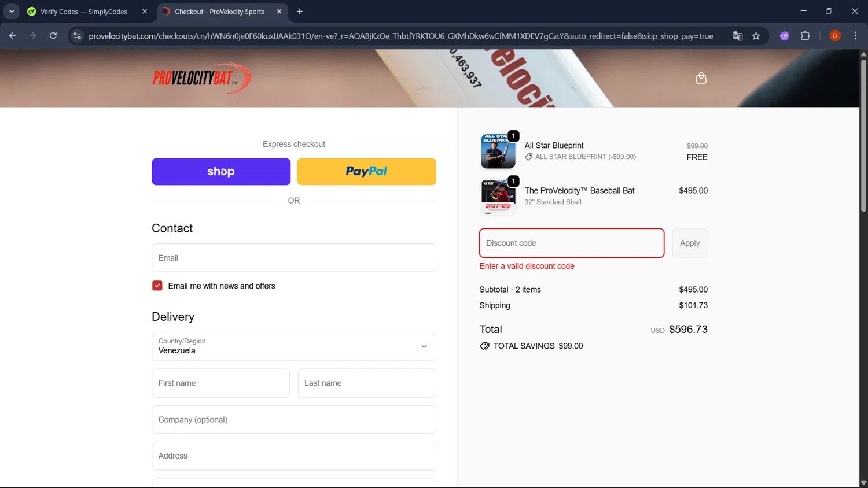Click the 'Subtotal · 2 items' label
The image size is (868, 488).
510,290
